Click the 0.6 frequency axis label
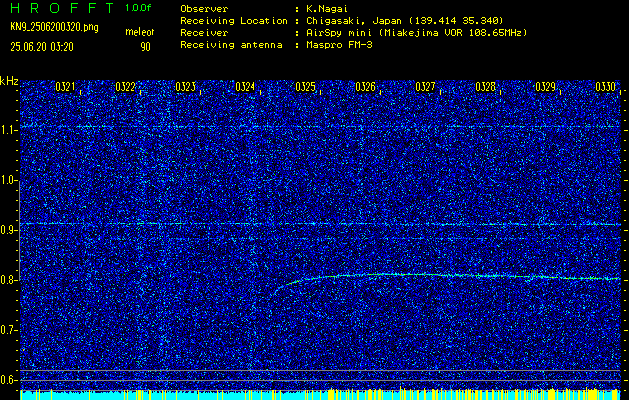629x400 pixels. 8,380
